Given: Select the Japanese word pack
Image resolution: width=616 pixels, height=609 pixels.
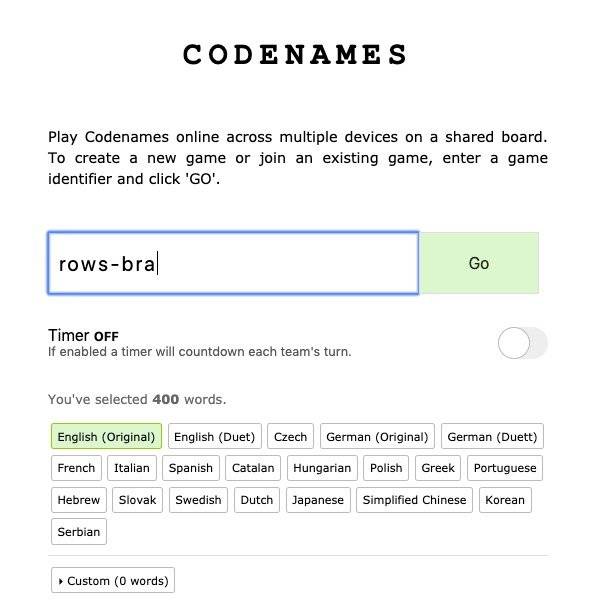Looking at the screenshot, I should click(x=318, y=500).
